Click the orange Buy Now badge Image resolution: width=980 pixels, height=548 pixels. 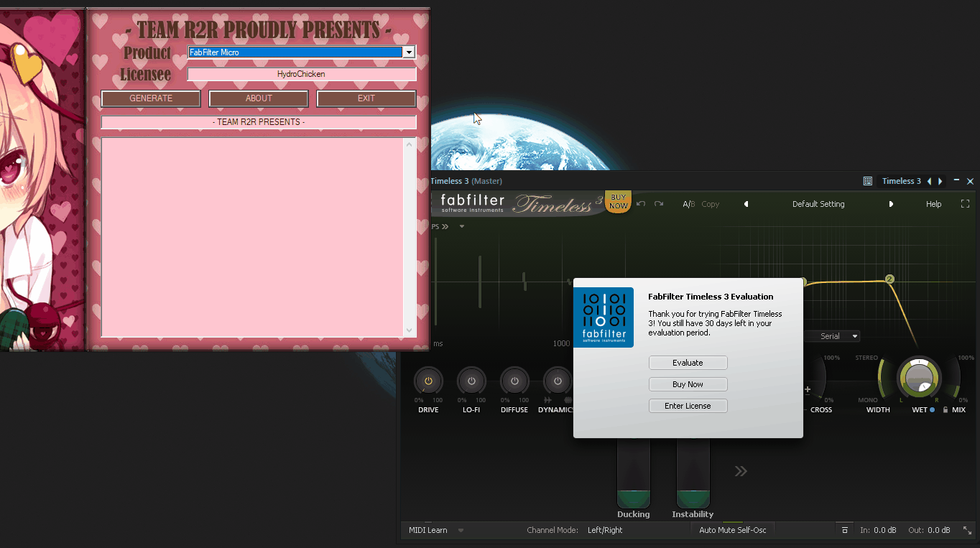[x=618, y=201]
